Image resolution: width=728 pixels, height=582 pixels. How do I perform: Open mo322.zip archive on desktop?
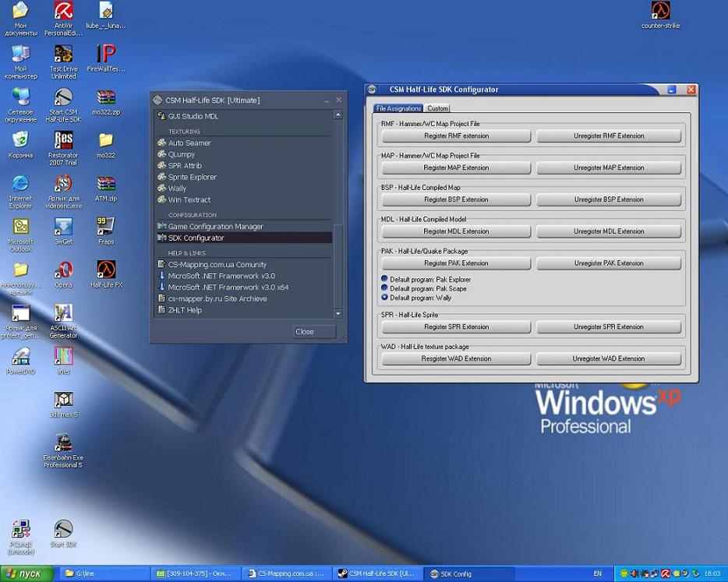pyautogui.click(x=106, y=104)
